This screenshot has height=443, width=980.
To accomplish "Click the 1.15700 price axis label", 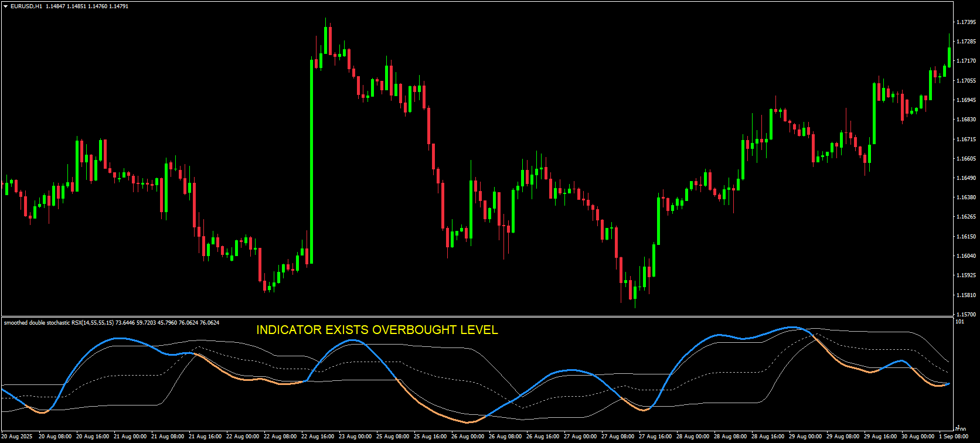I will click(x=966, y=315).
